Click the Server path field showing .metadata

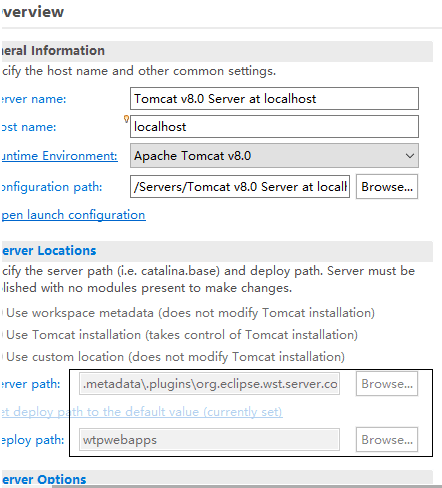click(x=209, y=384)
